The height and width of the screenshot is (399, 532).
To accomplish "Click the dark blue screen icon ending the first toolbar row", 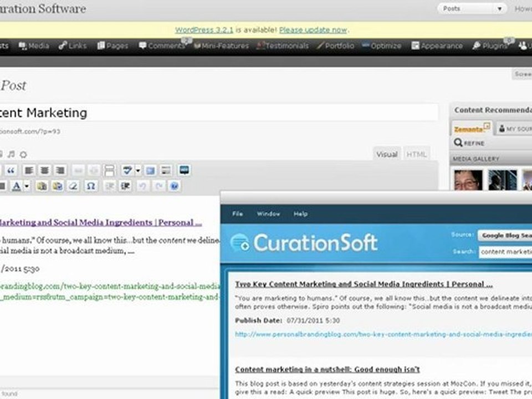I will (184, 170).
